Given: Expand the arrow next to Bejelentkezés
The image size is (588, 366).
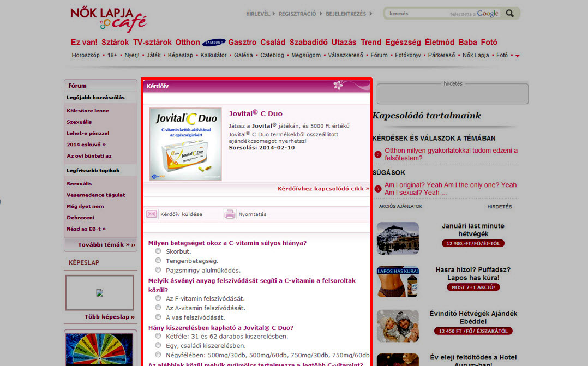Looking at the screenshot, I should pos(371,14).
